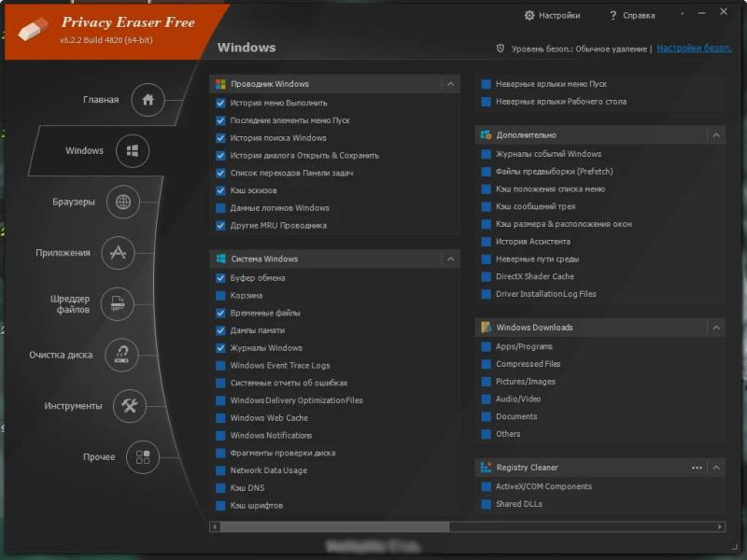The height and width of the screenshot is (560, 747).
Task: Check Apps/Programs under Windows Downloads
Action: click(x=486, y=346)
